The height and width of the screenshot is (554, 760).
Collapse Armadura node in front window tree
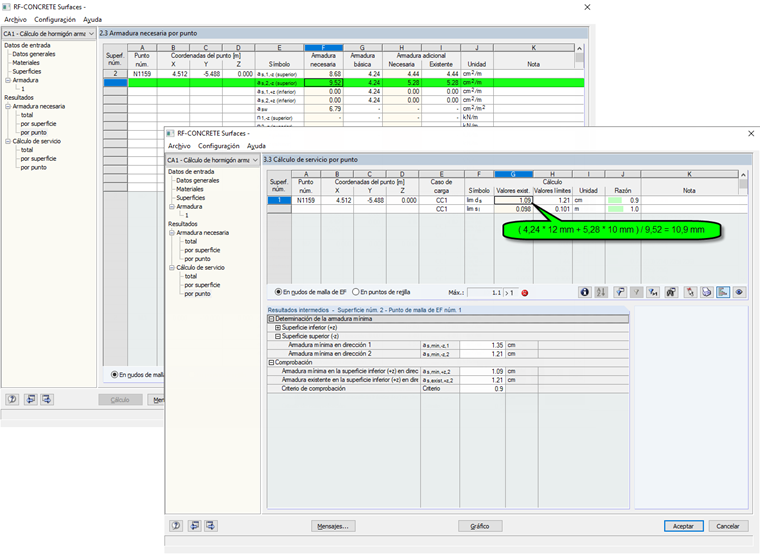point(172,206)
